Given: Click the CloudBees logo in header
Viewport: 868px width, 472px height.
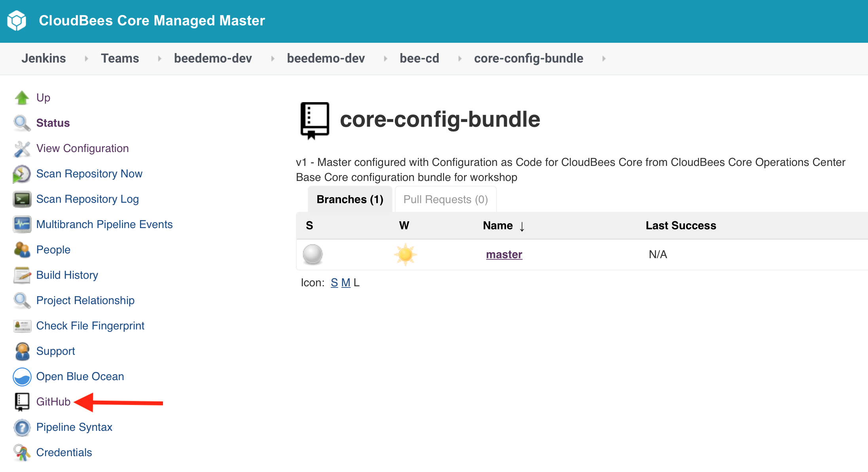Looking at the screenshot, I should (x=17, y=21).
